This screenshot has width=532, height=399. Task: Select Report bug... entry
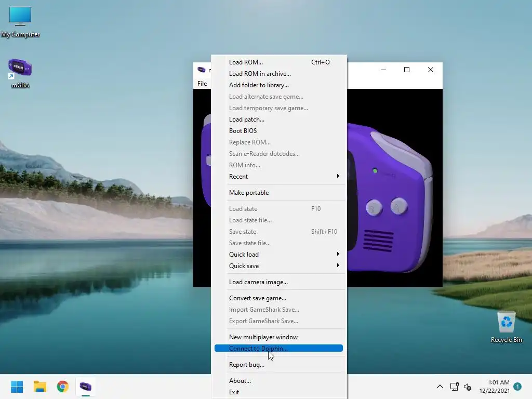[279, 365]
